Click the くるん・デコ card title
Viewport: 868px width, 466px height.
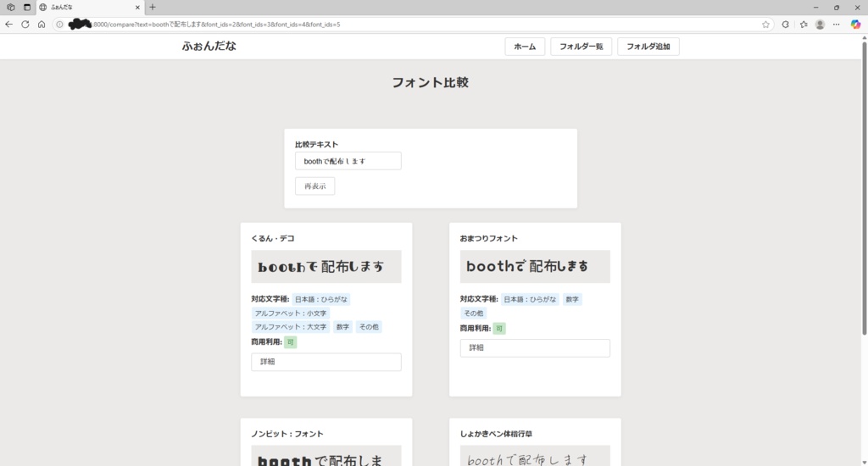[273, 239]
